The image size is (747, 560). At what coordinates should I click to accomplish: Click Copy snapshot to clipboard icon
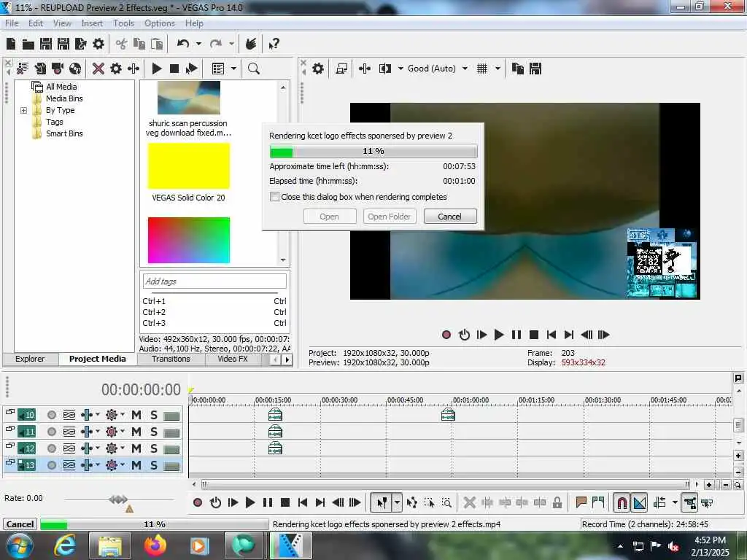pos(518,69)
